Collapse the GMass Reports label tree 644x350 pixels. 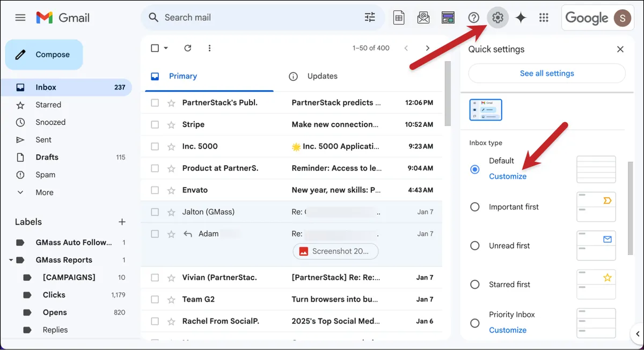point(11,260)
